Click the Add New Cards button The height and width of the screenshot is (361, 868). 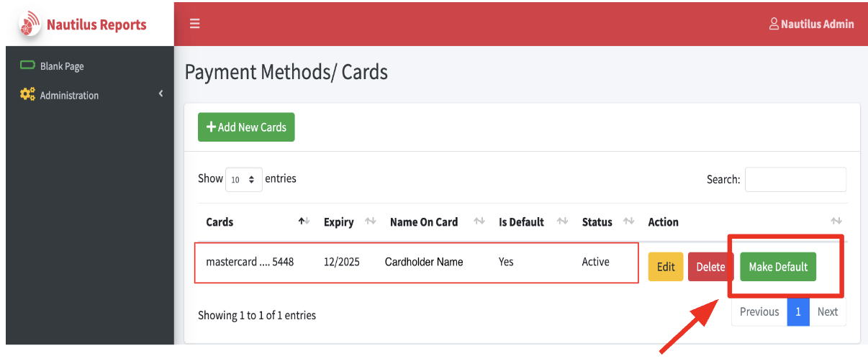pyautogui.click(x=246, y=127)
